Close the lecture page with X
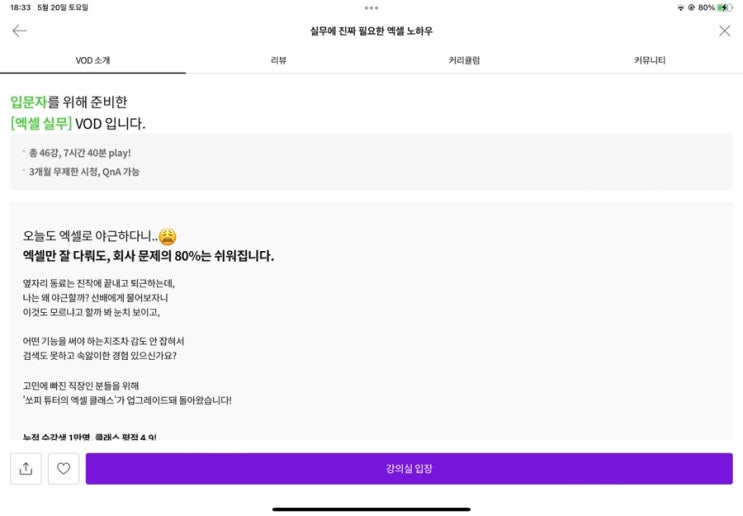The image size is (743, 516). 724,31
